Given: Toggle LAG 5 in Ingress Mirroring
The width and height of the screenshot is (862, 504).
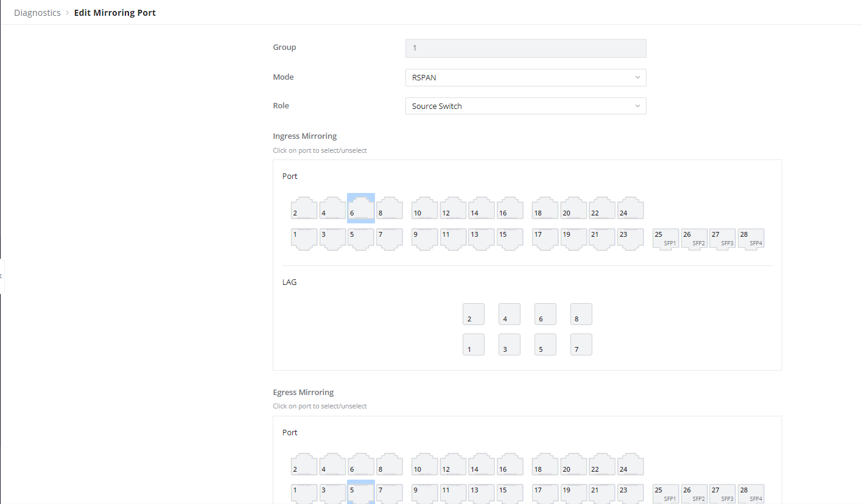Looking at the screenshot, I should (545, 345).
